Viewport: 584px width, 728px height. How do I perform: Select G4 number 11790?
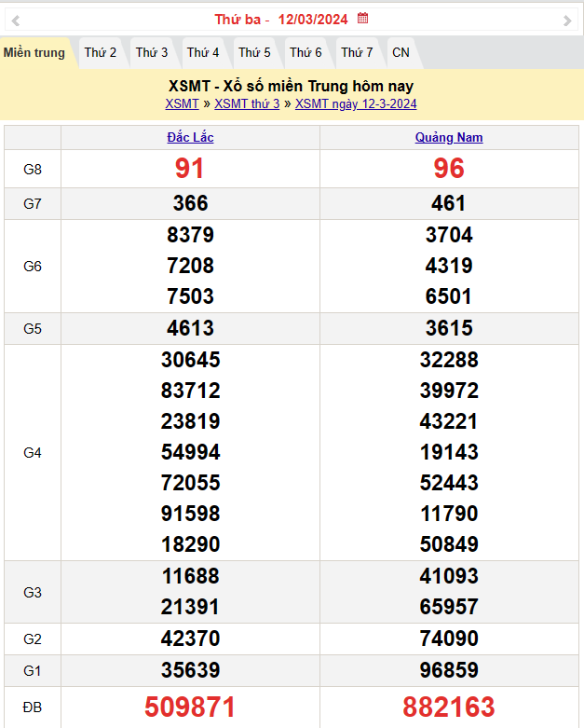[x=449, y=514]
